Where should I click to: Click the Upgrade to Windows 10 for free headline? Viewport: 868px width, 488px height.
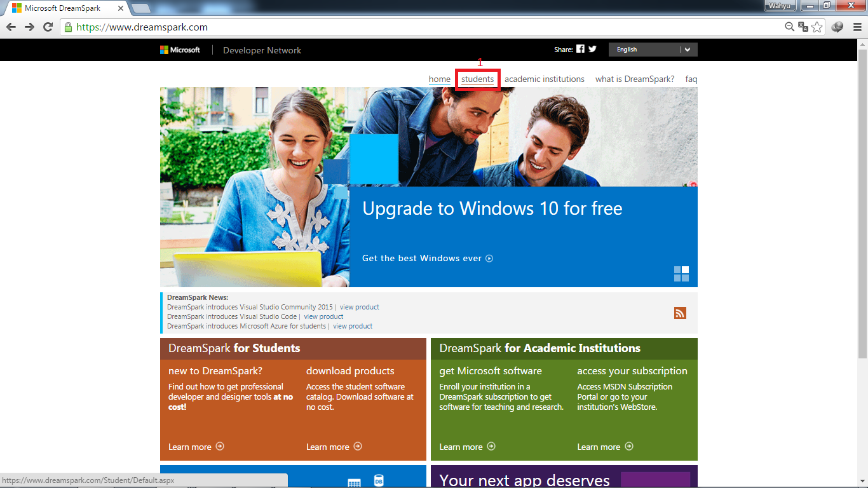click(x=492, y=208)
